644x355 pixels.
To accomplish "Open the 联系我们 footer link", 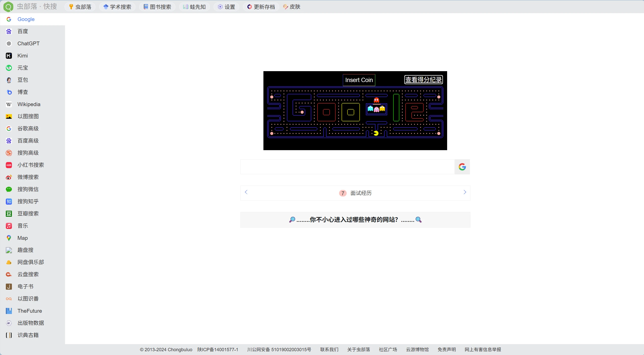I will point(329,350).
